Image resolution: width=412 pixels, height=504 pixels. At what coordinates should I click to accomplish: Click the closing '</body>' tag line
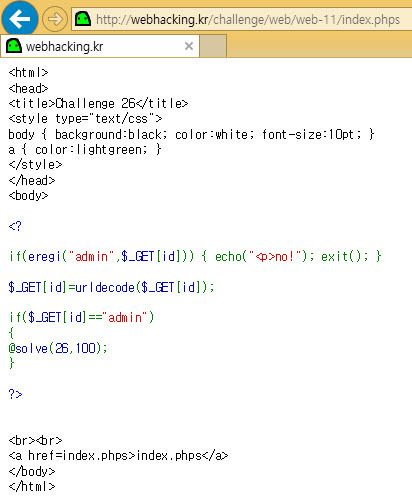click(x=32, y=471)
